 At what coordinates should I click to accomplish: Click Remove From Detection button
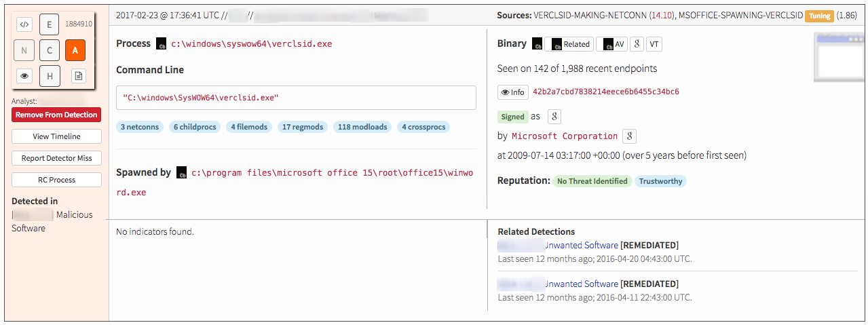click(56, 115)
